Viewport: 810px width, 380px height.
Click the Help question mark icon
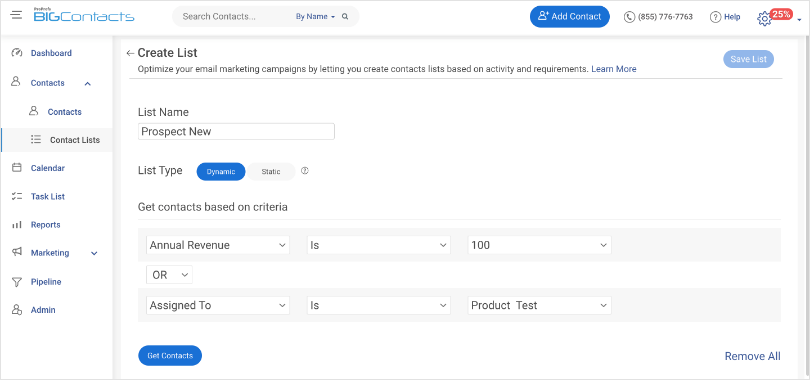click(715, 17)
